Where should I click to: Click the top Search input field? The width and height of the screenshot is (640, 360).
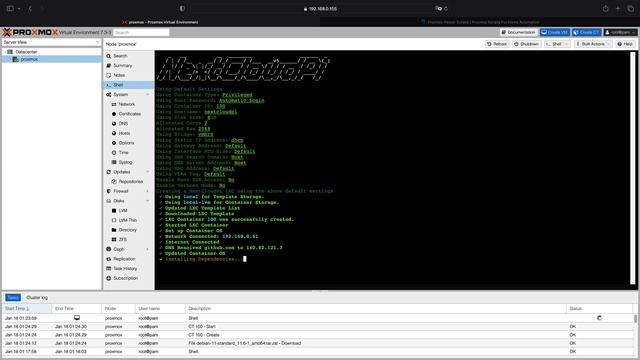(x=141, y=32)
